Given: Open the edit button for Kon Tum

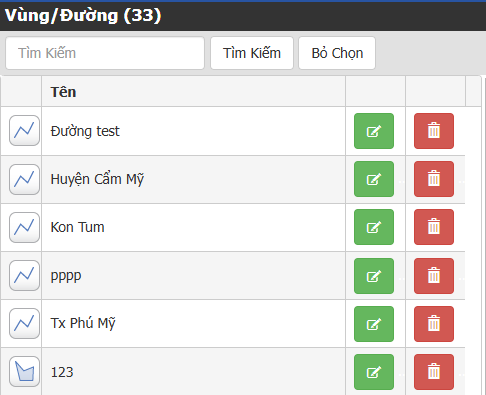Looking at the screenshot, I should 374,227.
